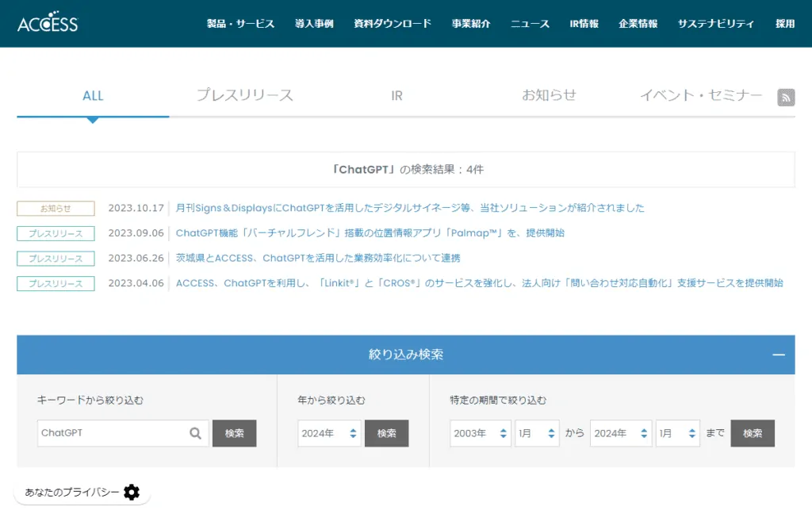Switch to the IR tab
812x518 pixels.
(x=396, y=96)
